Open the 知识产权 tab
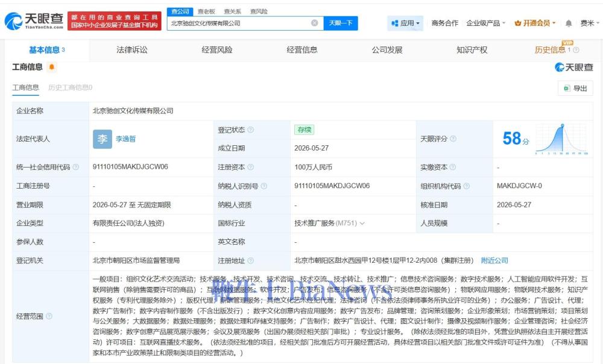 472,50
